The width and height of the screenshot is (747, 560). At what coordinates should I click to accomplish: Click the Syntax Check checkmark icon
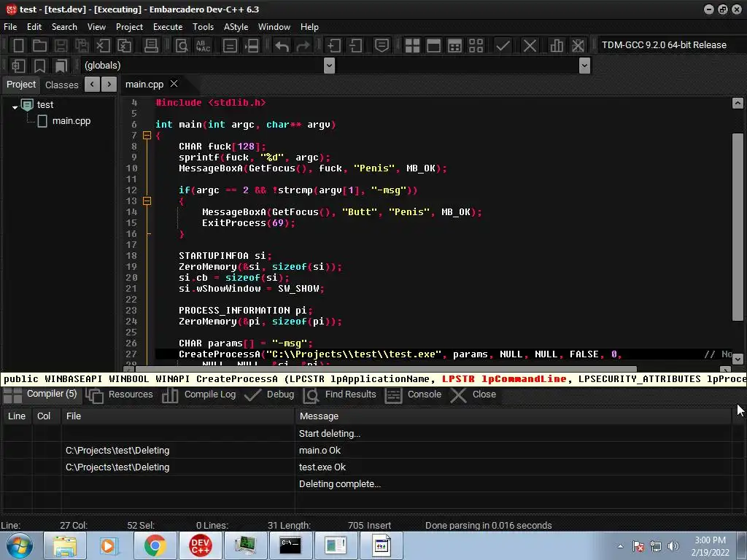[x=503, y=46]
